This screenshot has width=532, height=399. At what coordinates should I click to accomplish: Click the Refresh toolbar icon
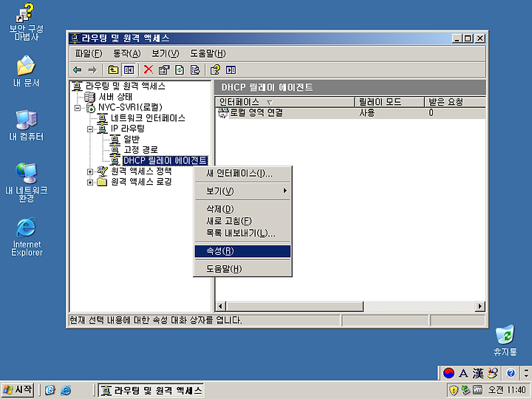180,70
